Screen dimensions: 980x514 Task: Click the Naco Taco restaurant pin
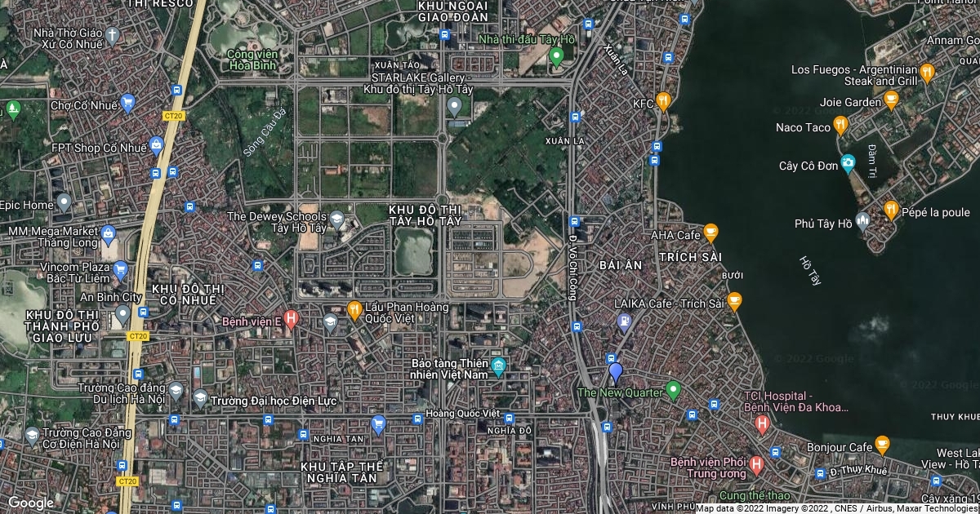point(841,126)
